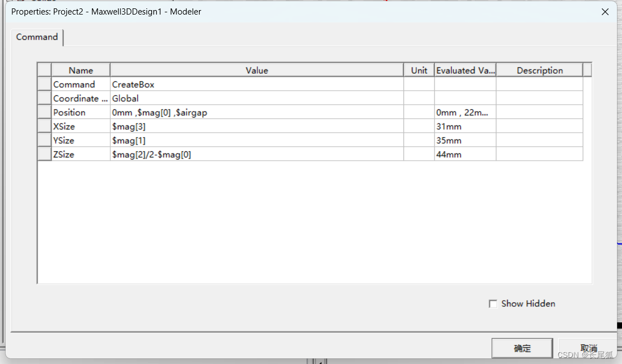
Task: Click the ZSize value expression
Action: pyautogui.click(x=257, y=155)
